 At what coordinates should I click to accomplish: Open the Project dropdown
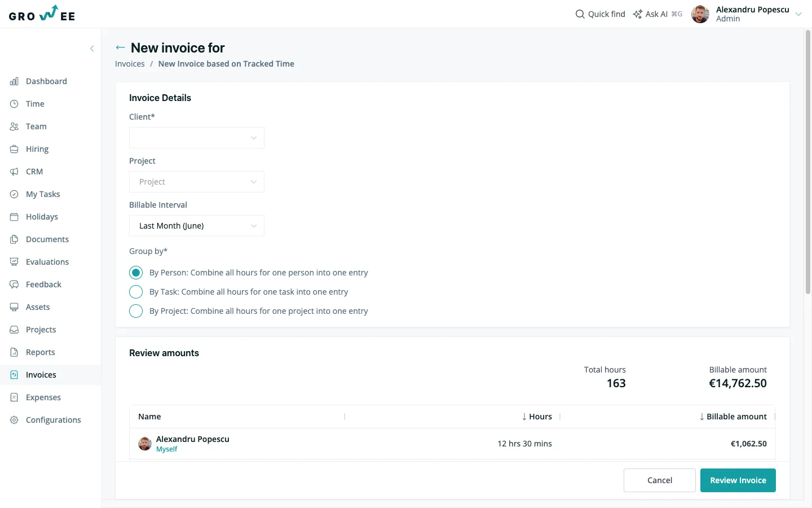(197, 182)
